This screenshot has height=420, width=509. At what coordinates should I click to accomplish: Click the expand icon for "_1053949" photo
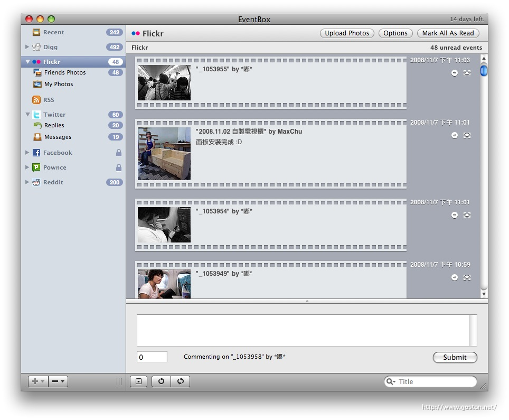pos(467,277)
